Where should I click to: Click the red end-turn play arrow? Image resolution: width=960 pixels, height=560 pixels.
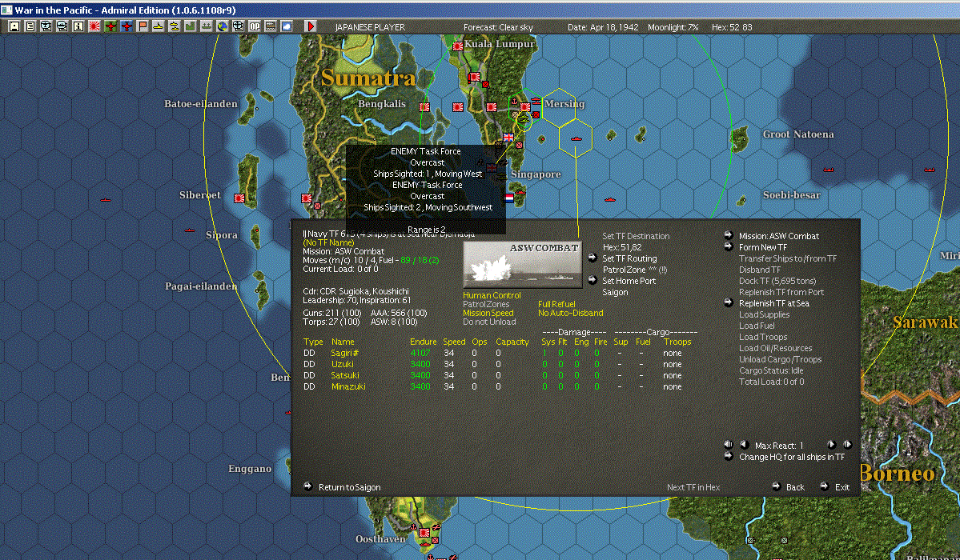(x=311, y=26)
